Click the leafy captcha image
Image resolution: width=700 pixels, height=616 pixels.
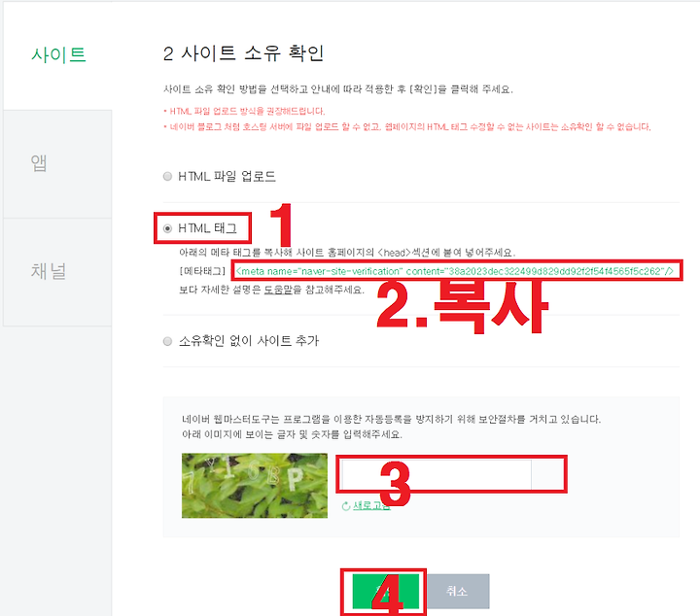point(255,485)
